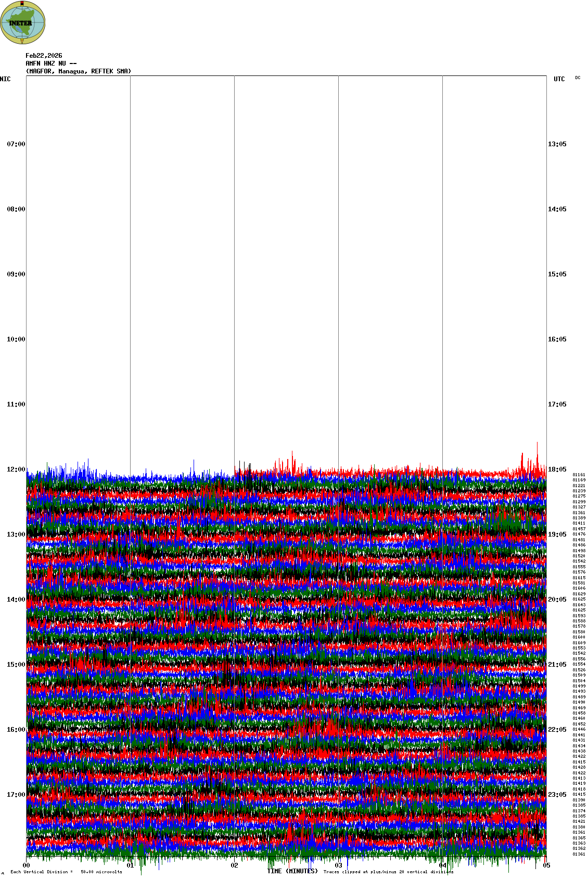Select the 23:05 UTC time marker
This screenshot has width=588, height=879.
557,795
